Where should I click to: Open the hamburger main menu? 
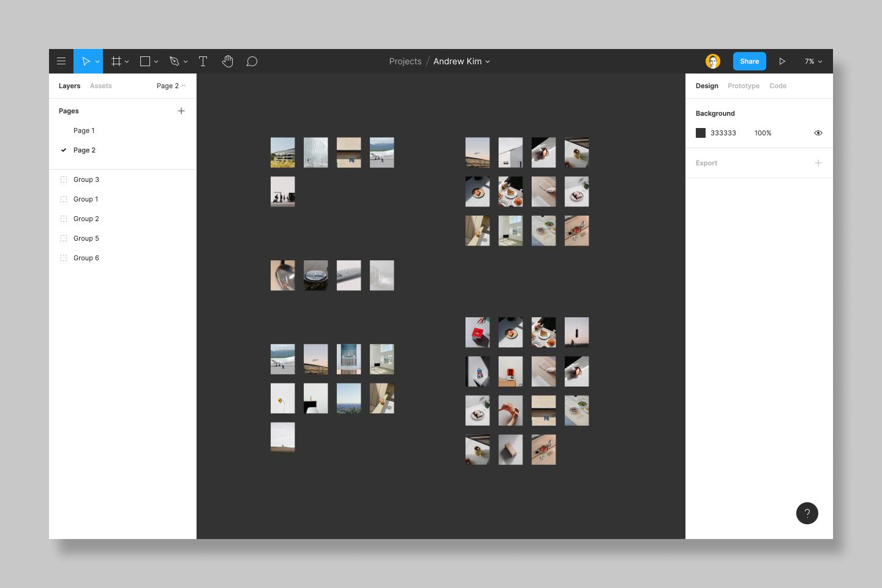pyautogui.click(x=61, y=61)
